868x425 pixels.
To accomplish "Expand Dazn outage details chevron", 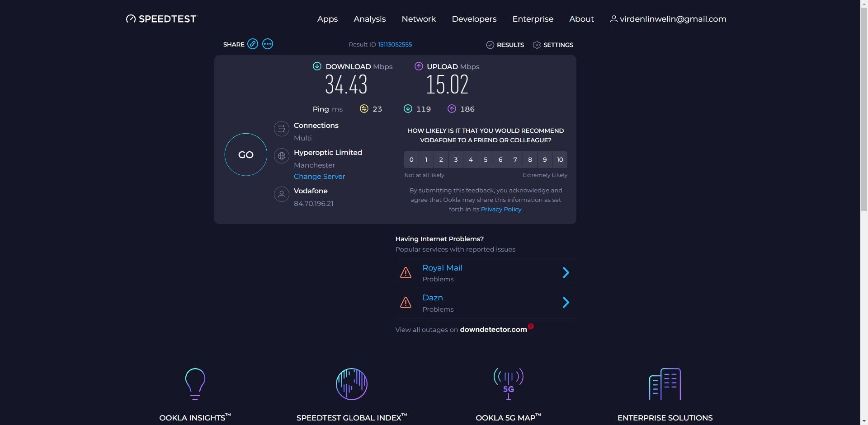I will pos(566,302).
